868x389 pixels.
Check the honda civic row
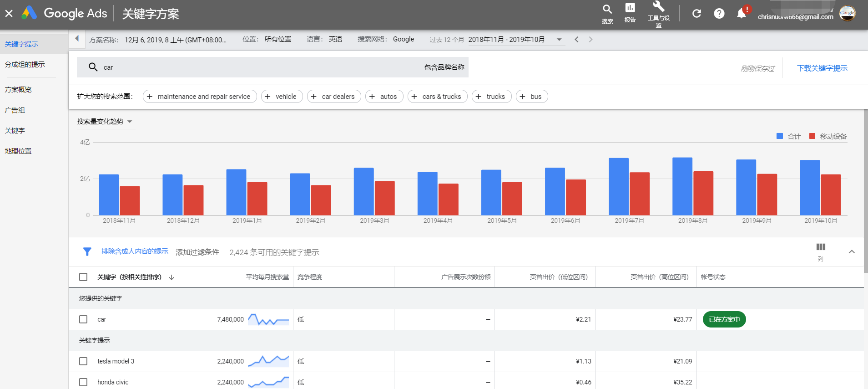83,382
